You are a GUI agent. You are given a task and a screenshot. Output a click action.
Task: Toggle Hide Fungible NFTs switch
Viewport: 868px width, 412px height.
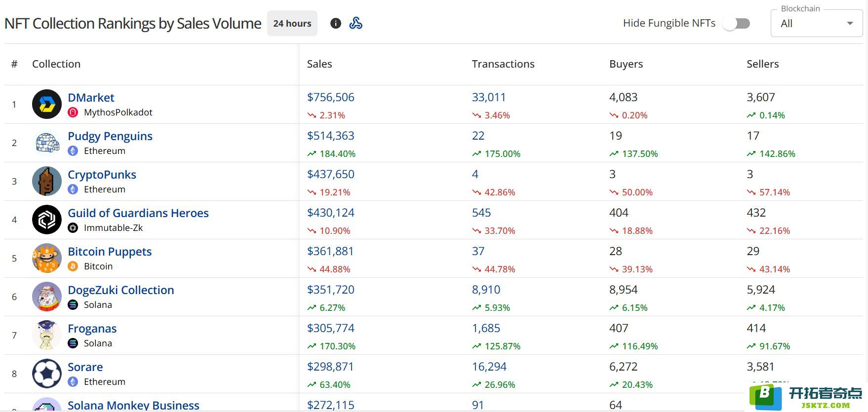736,23
